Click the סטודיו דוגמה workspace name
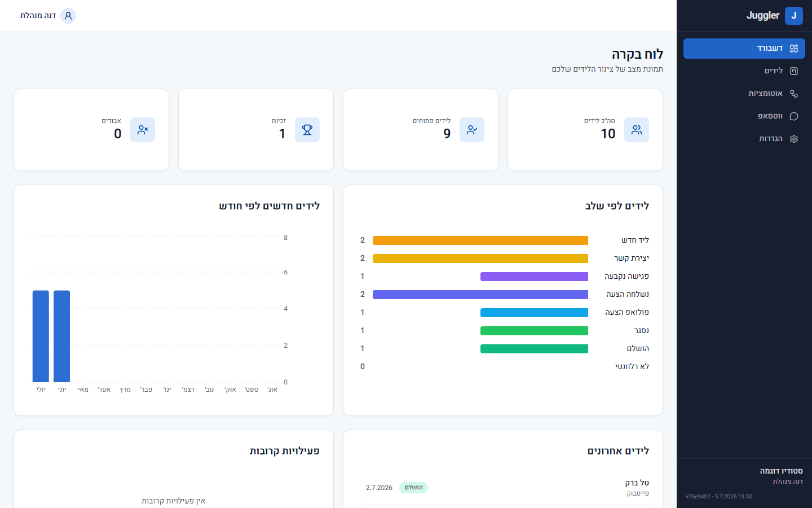Screen dimensions: 812x508 pyautogui.click(x=781, y=471)
